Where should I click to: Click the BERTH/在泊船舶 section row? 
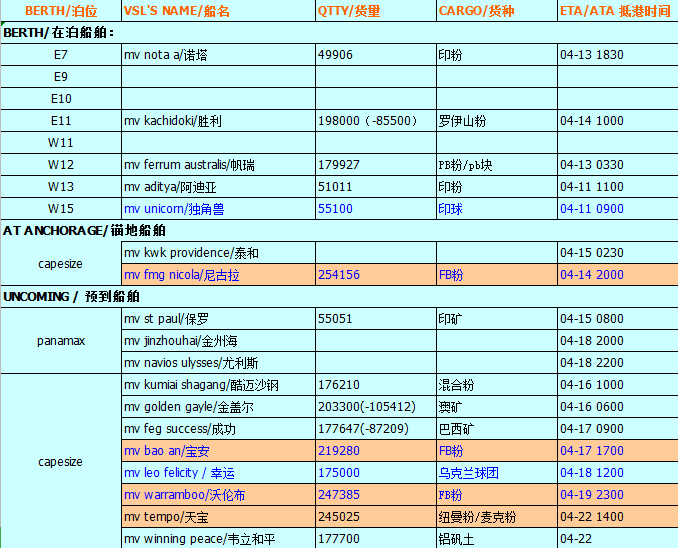point(339,32)
